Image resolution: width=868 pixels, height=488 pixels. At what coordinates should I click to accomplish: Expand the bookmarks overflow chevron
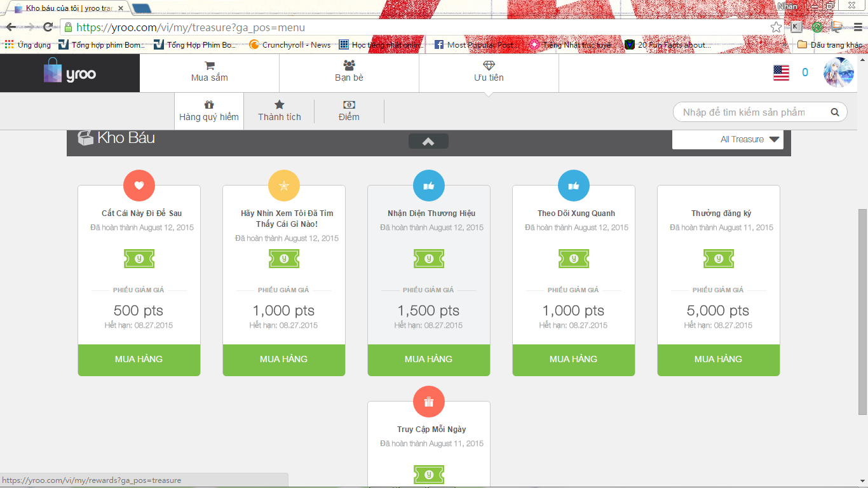[784, 45]
